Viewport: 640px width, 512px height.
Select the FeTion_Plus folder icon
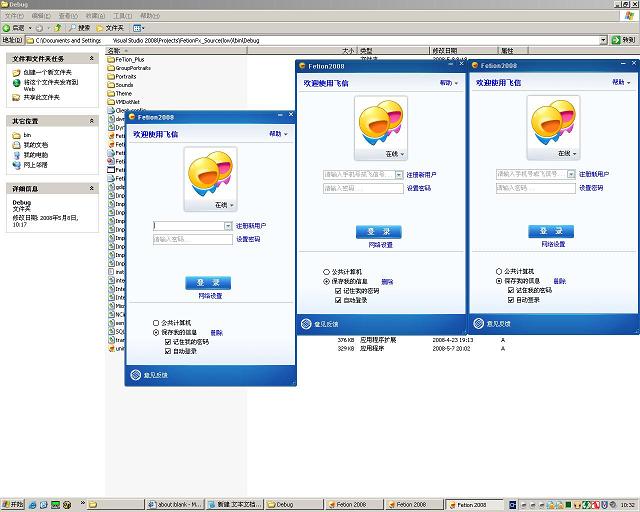(x=111, y=60)
